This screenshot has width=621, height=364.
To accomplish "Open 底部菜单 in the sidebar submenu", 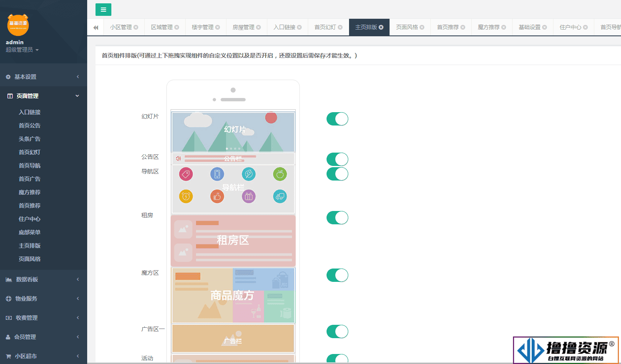I will pos(30,232).
